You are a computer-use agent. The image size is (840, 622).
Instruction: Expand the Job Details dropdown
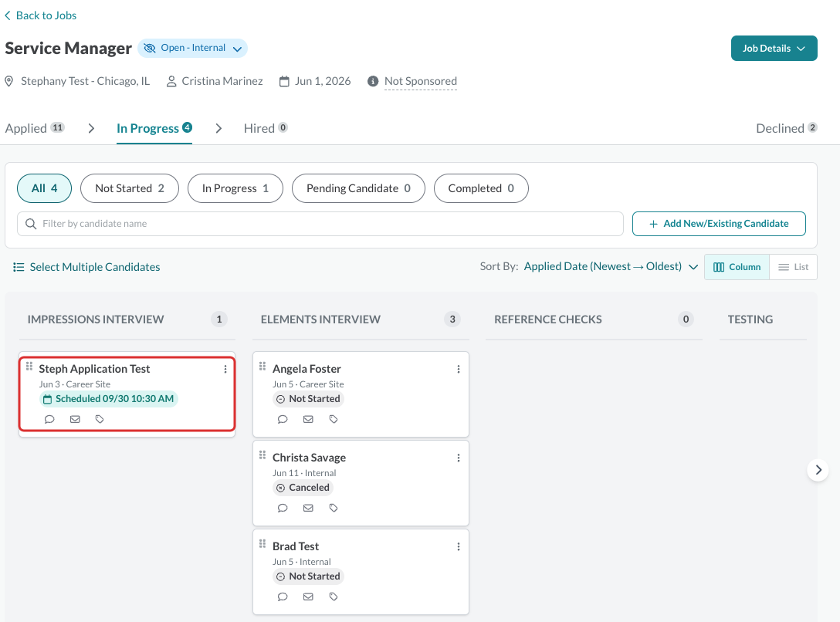click(x=774, y=48)
